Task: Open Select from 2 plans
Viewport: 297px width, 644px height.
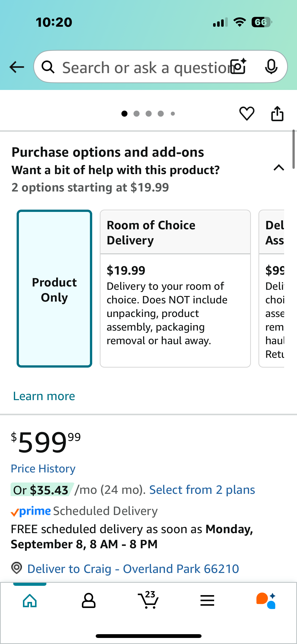Action: 202,490
